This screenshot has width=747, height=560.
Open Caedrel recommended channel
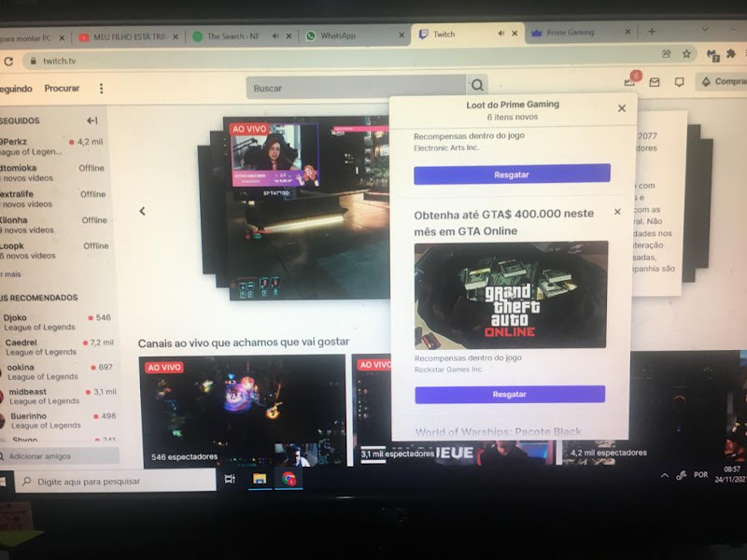coord(57,346)
